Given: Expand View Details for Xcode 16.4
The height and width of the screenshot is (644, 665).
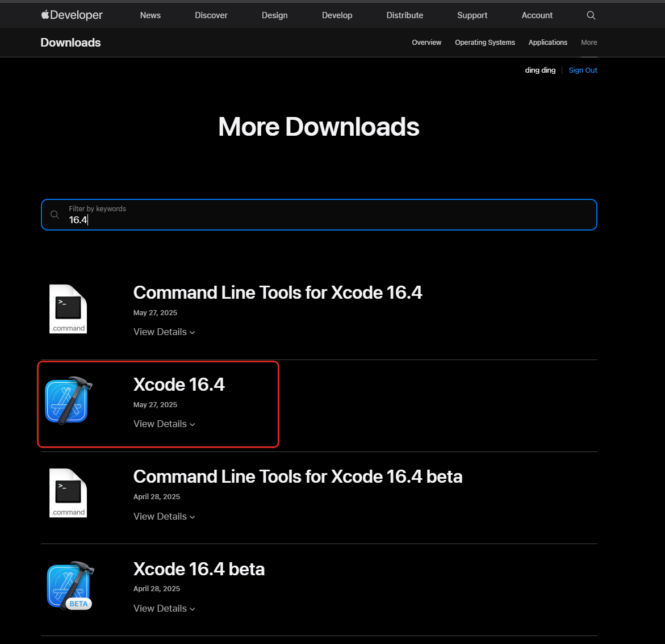Looking at the screenshot, I should click(164, 424).
